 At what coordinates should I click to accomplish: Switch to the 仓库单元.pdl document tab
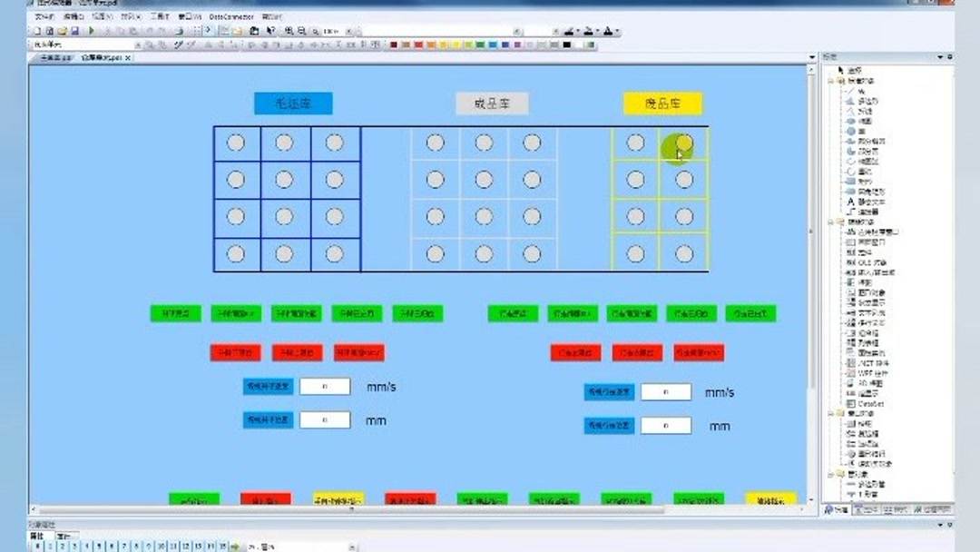click(100, 56)
